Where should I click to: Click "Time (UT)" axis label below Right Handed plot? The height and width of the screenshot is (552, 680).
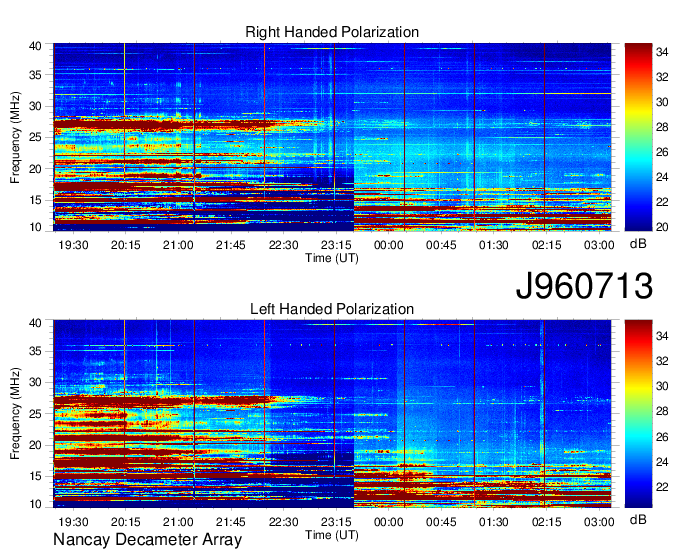[x=332, y=258]
